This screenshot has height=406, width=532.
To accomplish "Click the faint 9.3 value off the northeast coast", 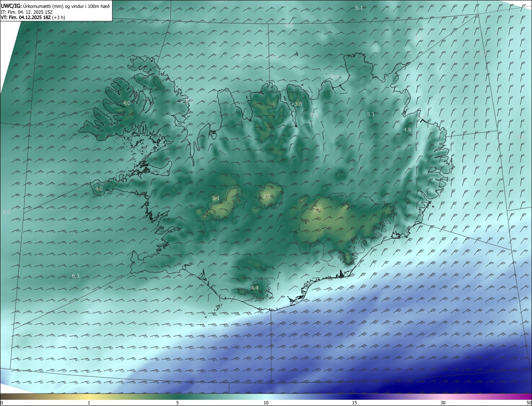I will (419, 37).
